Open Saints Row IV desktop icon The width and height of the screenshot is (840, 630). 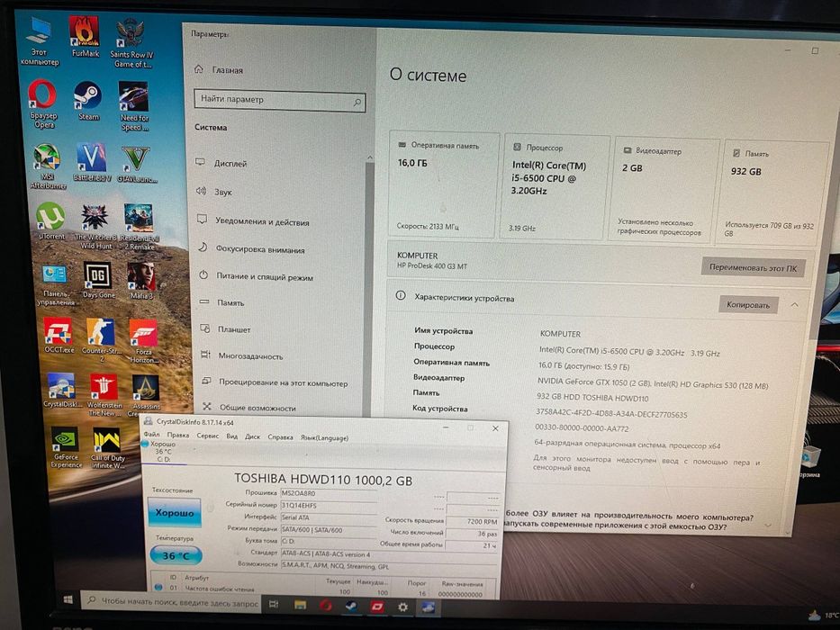point(131,43)
